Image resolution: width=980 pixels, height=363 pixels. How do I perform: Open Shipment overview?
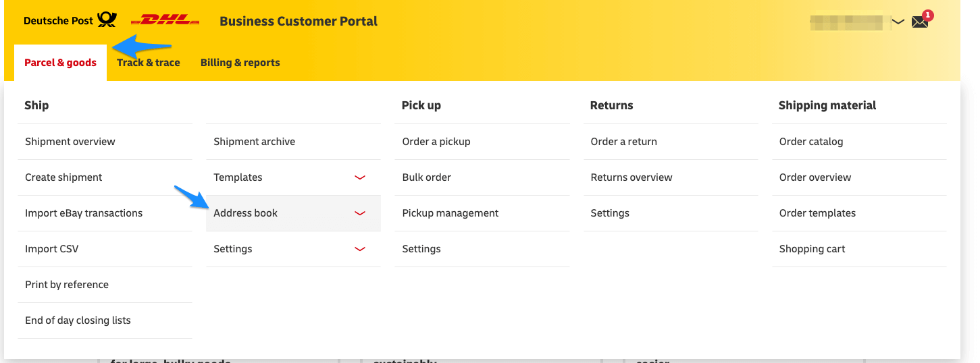105,142
